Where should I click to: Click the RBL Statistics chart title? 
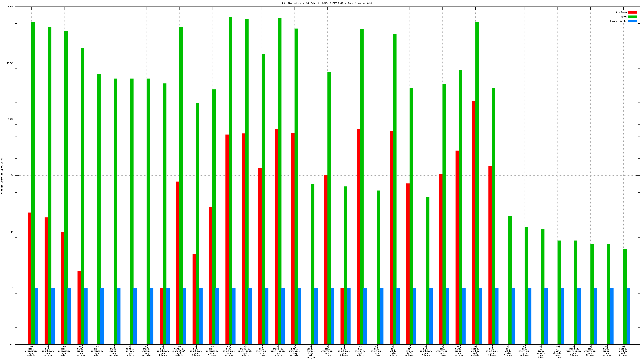pyautogui.click(x=327, y=3)
